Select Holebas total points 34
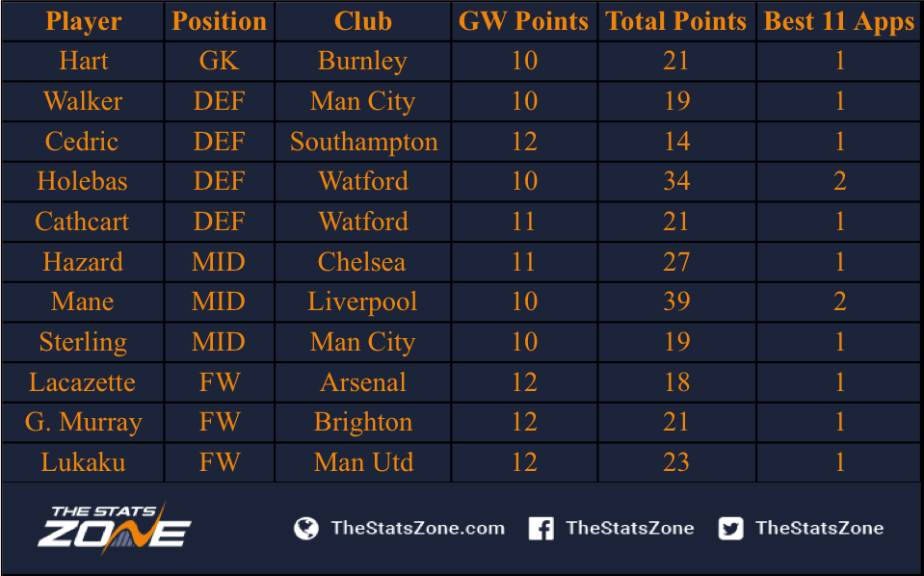 pos(676,181)
